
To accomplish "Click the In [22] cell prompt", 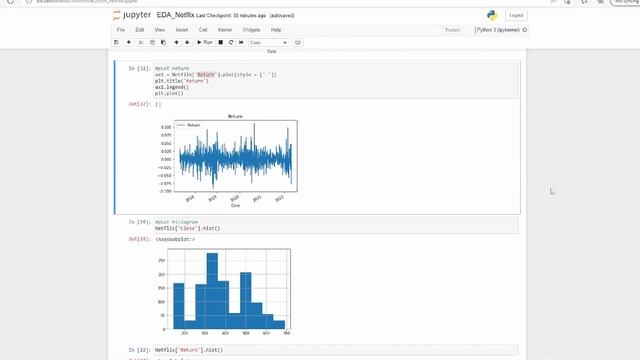I will click(140, 350).
